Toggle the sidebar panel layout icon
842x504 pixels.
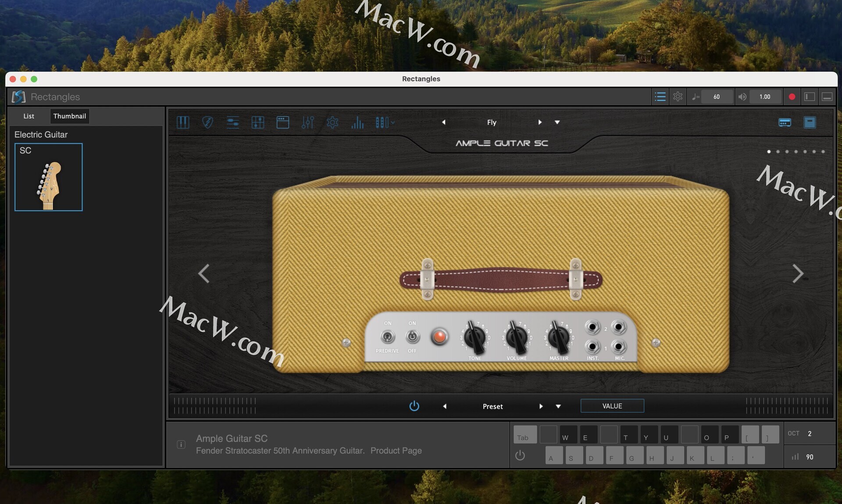point(810,97)
